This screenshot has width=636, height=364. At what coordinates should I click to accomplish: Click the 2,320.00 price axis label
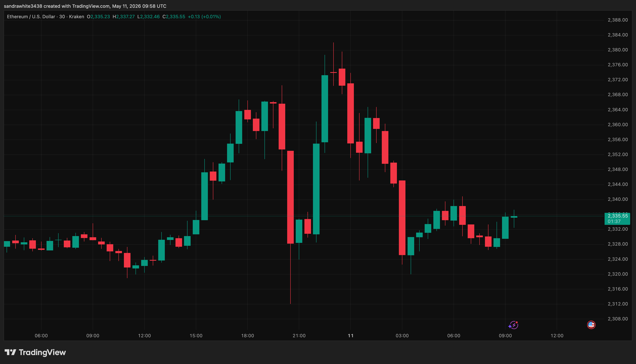pos(618,274)
